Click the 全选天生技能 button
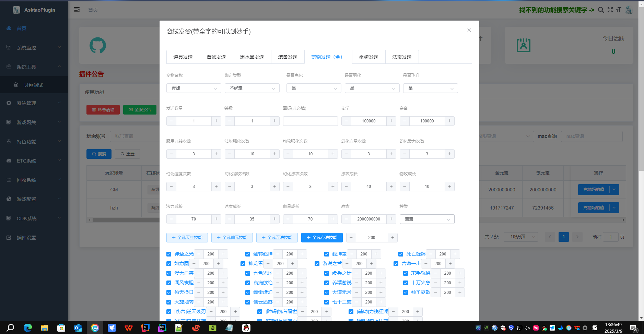This screenshot has width=644, height=334. [x=187, y=238]
